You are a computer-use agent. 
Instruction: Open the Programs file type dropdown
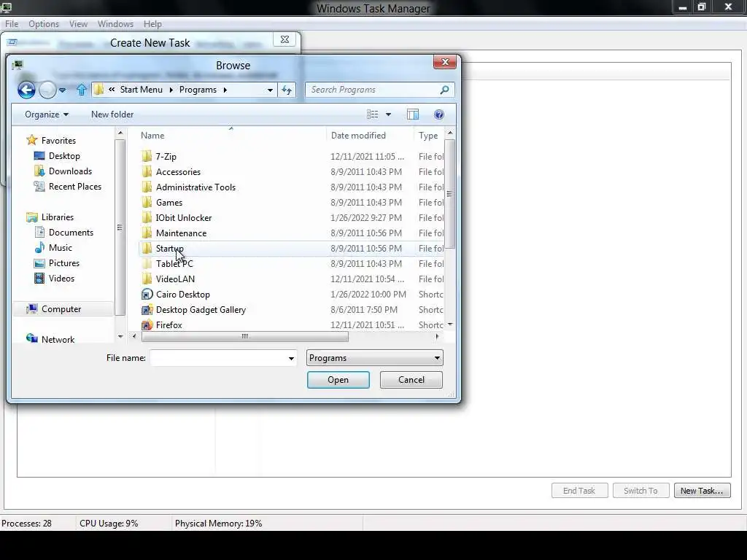374,358
